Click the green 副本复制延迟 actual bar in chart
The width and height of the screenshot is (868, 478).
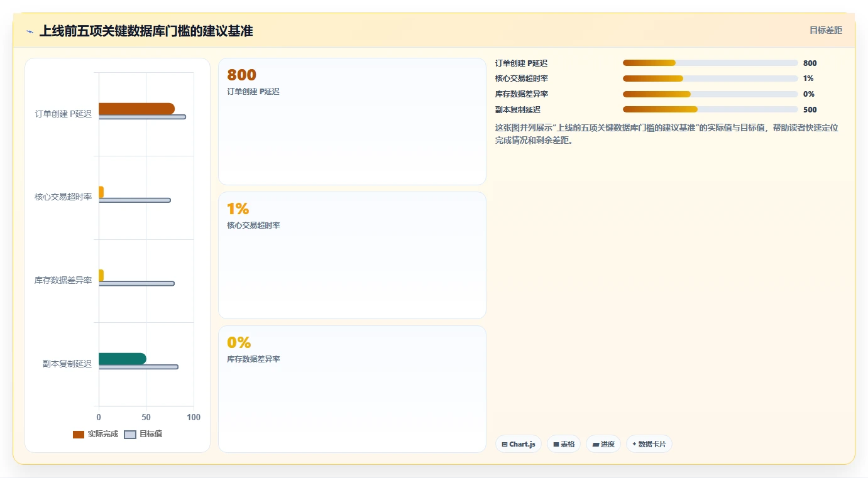pyautogui.click(x=123, y=359)
